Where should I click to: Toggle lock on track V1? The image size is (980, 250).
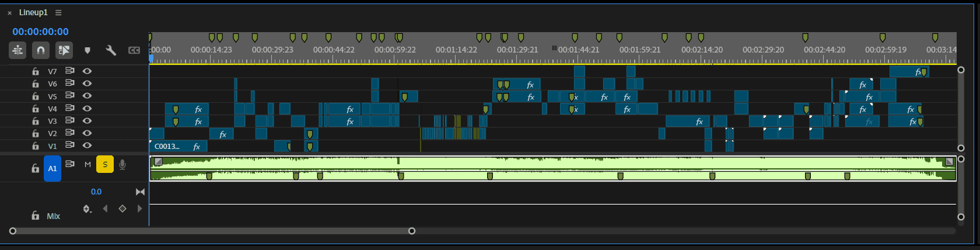[36, 146]
